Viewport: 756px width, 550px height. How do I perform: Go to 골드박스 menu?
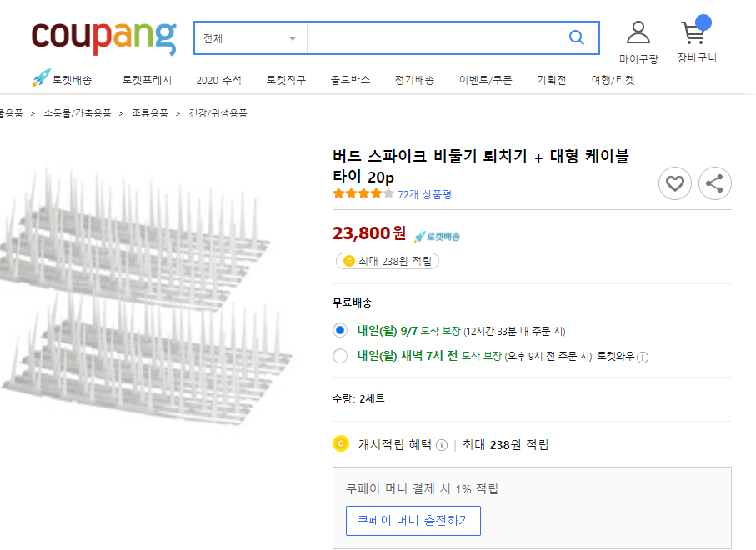pos(350,80)
